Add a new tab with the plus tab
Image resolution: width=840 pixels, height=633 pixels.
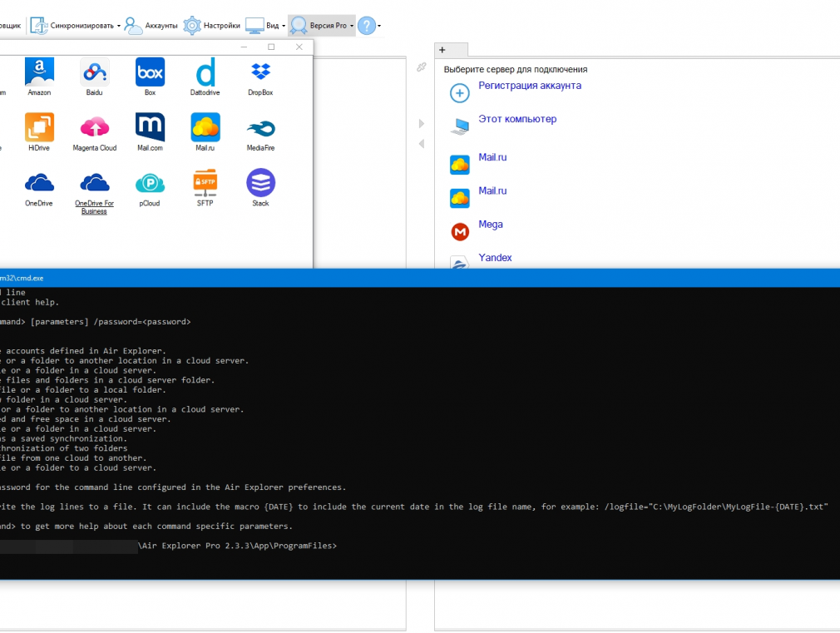[x=442, y=50]
